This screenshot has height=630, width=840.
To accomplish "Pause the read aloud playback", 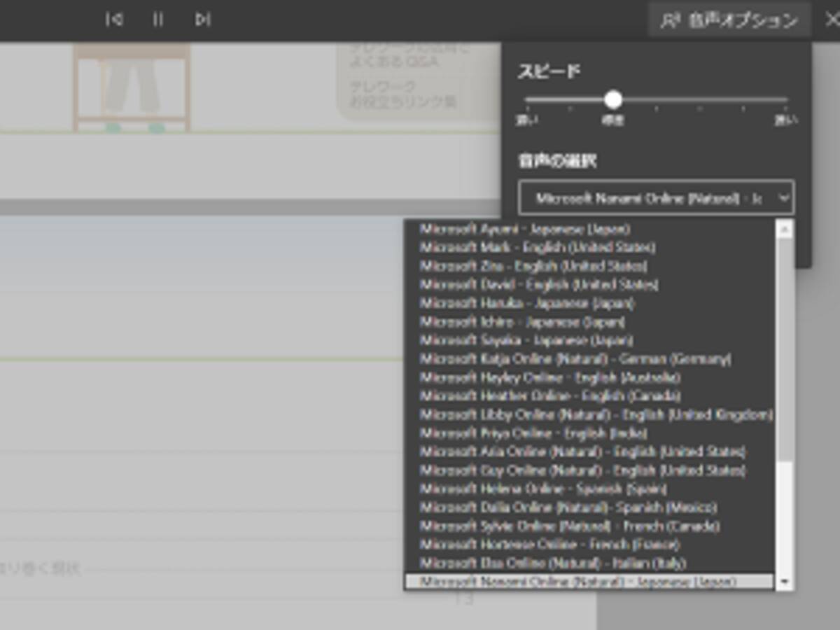I will (x=158, y=20).
